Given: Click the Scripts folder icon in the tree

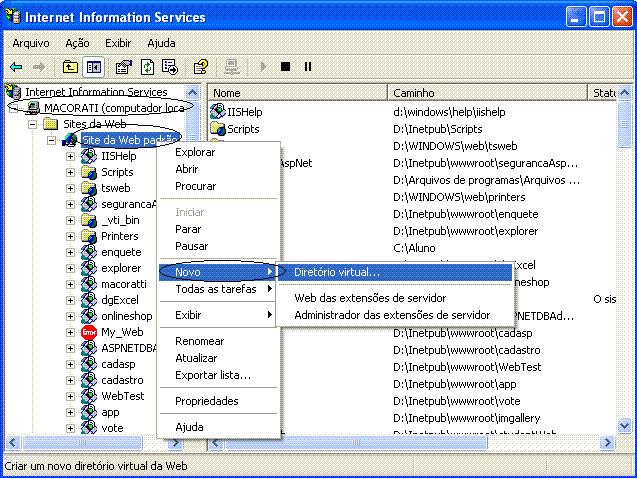Looking at the screenshot, I should point(89,172).
